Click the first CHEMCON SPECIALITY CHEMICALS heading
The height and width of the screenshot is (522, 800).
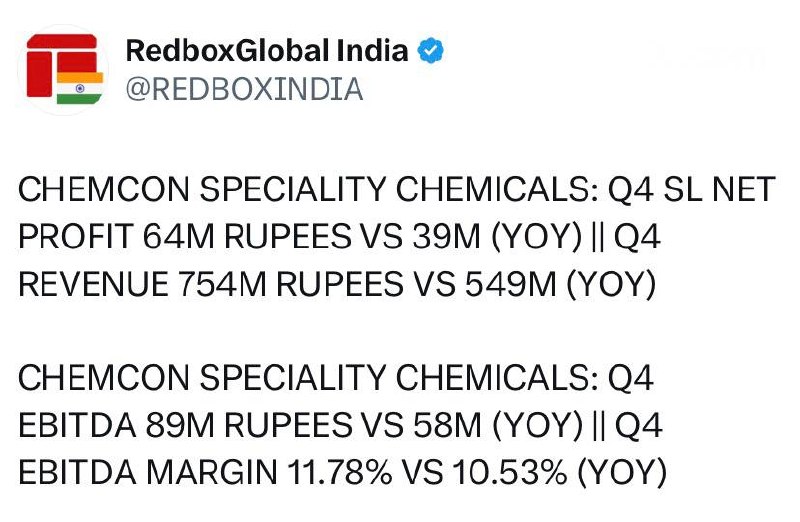(x=308, y=189)
